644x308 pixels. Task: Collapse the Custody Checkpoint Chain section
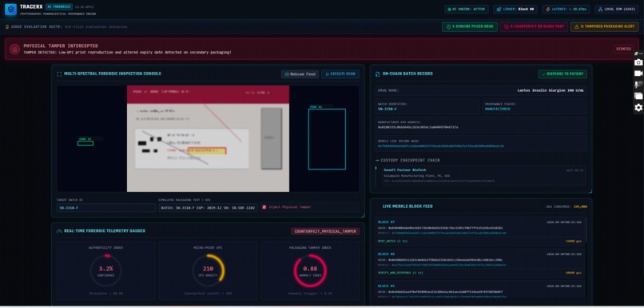click(x=377, y=160)
